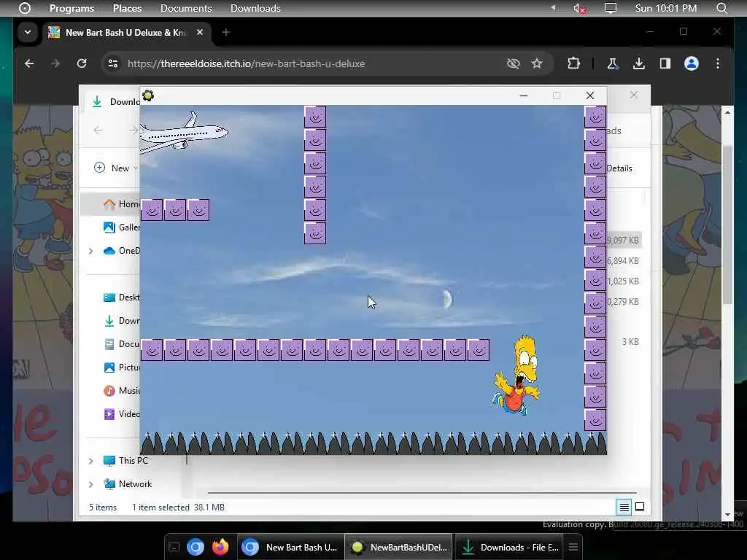The height and width of the screenshot is (560, 747).
Task: Select OneDrive cloud icon in sidebar
Action: 109,251
